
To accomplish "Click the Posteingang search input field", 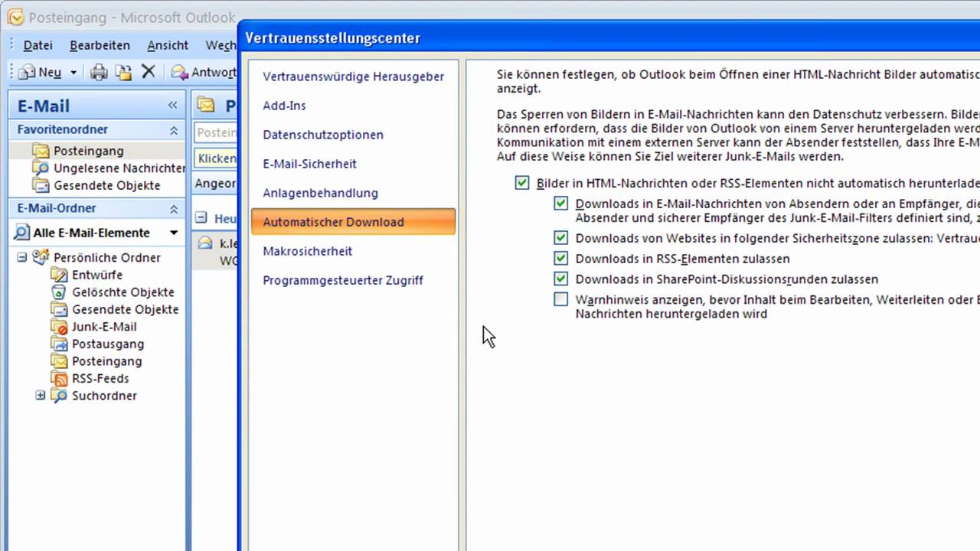I will point(216,132).
